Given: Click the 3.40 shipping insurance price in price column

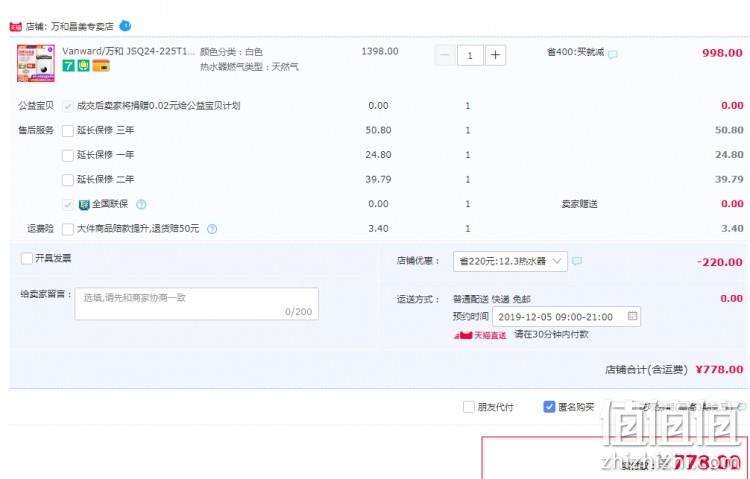Looking at the screenshot, I should 378,229.
